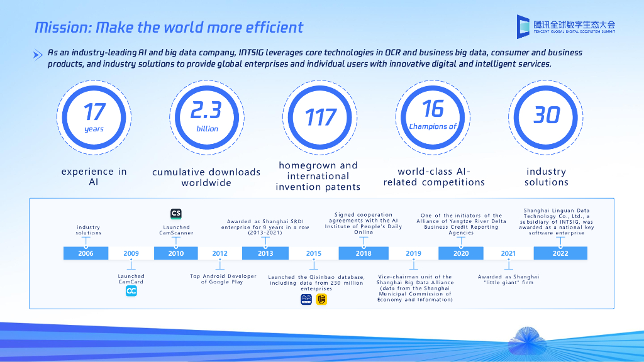
Task: Click 'industry solutions' label above 2006
Action: [88, 230]
